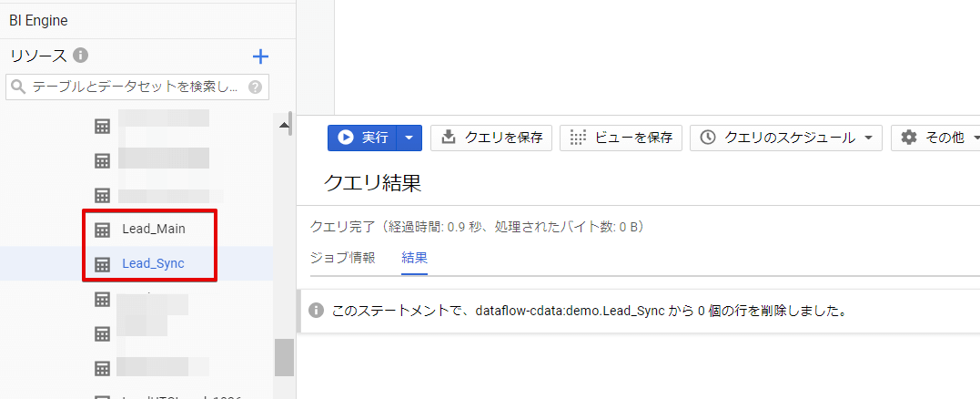This screenshot has width=980, height=399.
Task: Click the table icon next to Lead_Sync
Action: (x=102, y=264)
